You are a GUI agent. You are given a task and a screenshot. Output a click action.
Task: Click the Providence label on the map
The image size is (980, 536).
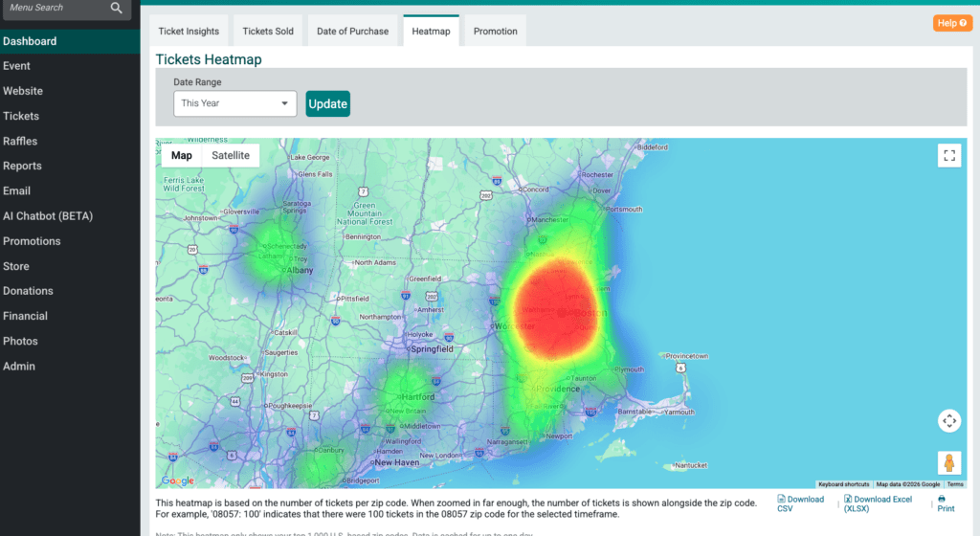click(558, 389)
